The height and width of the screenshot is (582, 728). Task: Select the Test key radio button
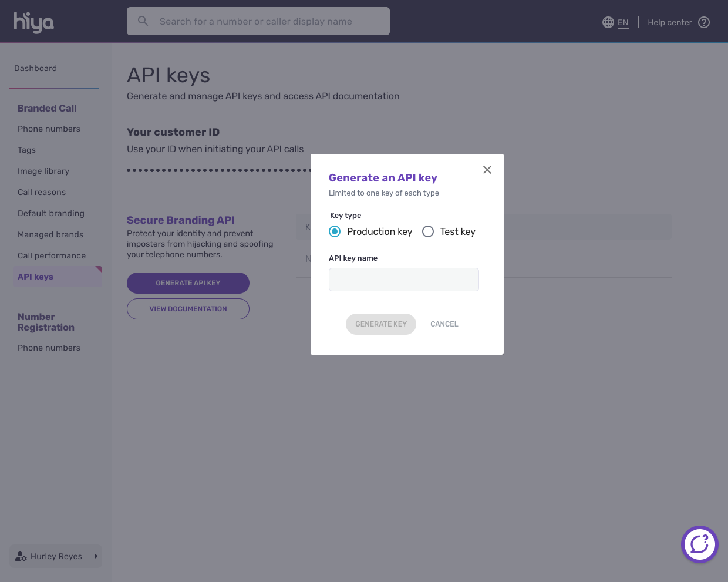(x=428, y=231)
